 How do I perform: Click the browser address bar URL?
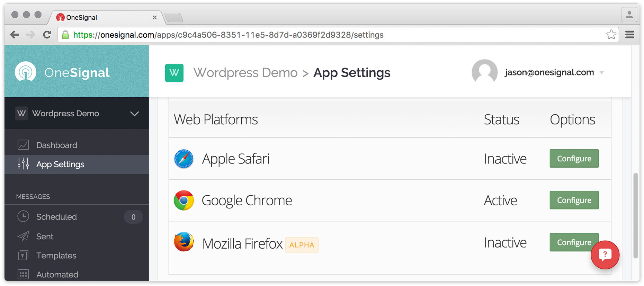click(x=229, y=35)
